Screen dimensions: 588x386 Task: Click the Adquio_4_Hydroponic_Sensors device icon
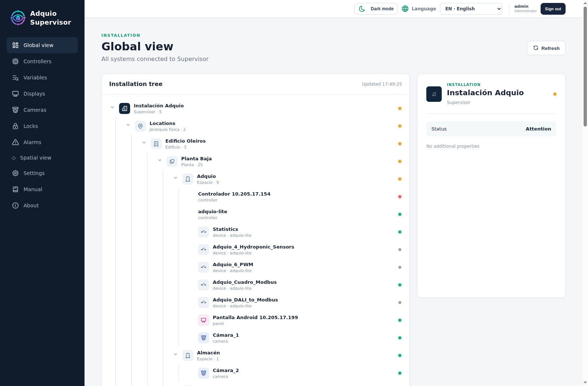pos(204,250)
